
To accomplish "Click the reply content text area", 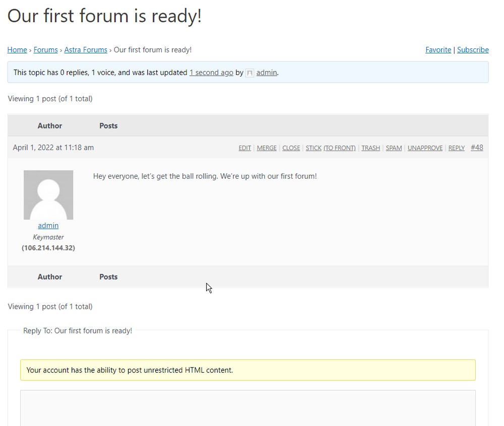I will (x=248, y=408).
